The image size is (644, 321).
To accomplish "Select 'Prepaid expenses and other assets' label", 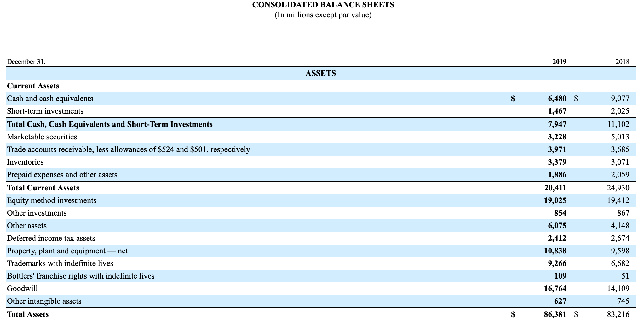I will click(x=62, y=175).
